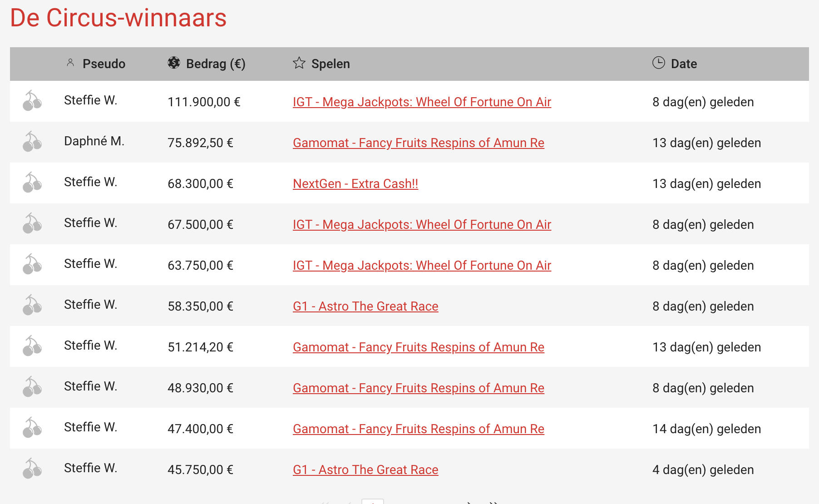The width and height of the screenshot is (819, 504).
Task: Click the cherry icon in the 45.750,00 € row
Action: (32, 469)
